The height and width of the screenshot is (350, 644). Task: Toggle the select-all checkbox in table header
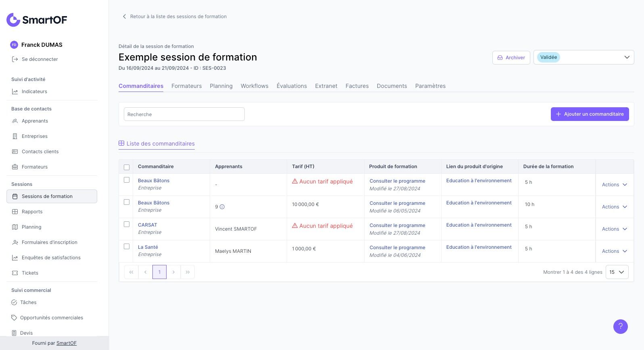(127, 167)
